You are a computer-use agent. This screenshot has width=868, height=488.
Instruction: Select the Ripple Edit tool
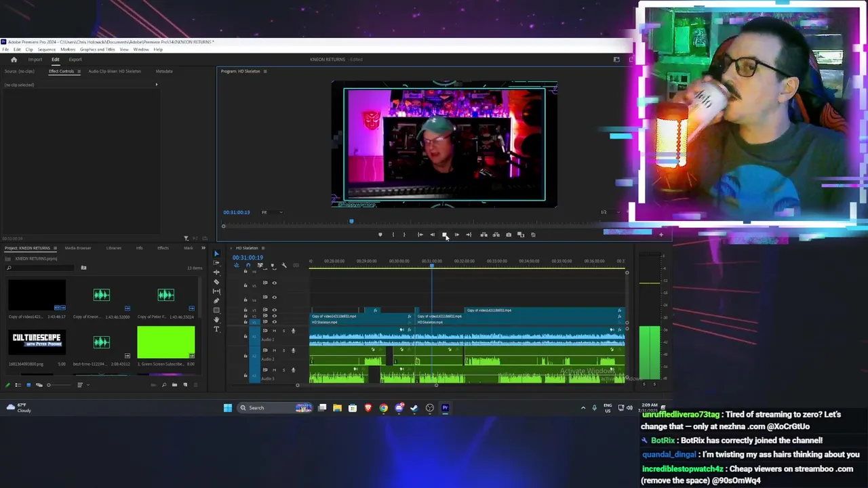216,272
